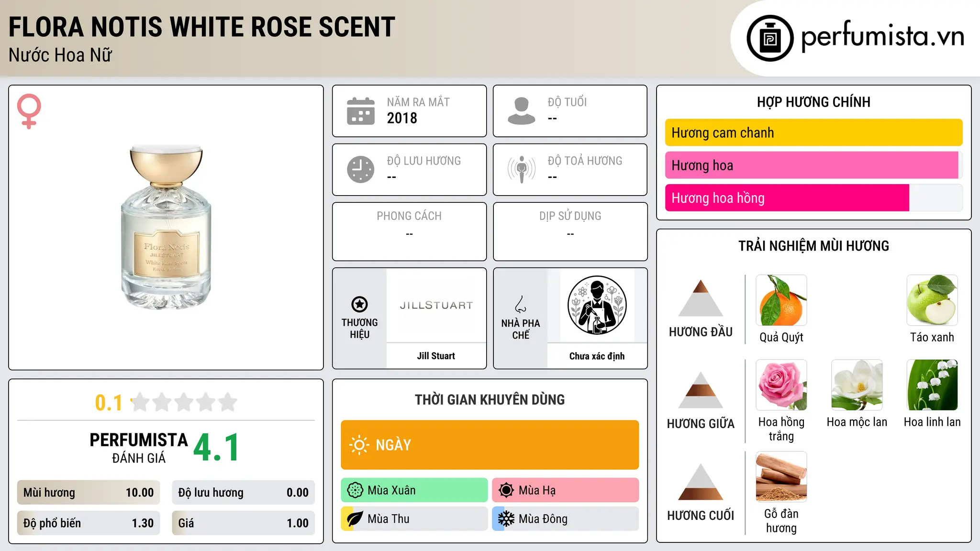Image resolution: width=980 pixels, height=551 pixels.
Task: Select the Mùa Xuân season tag
Action: tap(414, 490)
